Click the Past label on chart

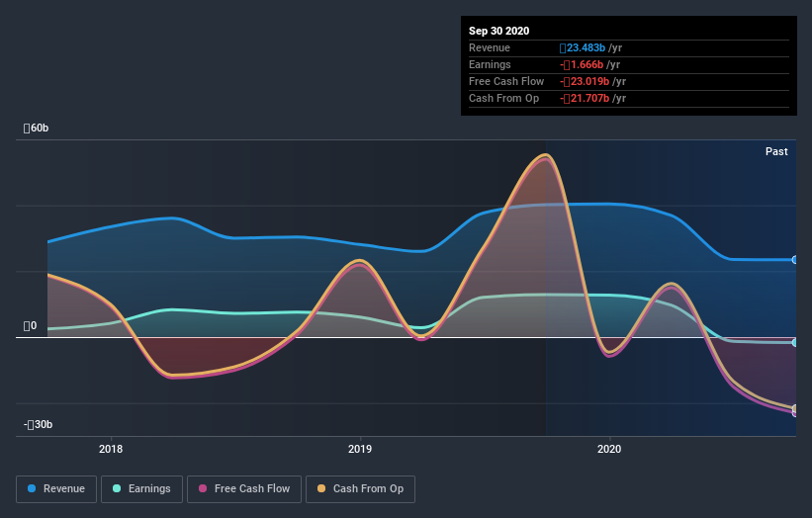pos(776,151)
